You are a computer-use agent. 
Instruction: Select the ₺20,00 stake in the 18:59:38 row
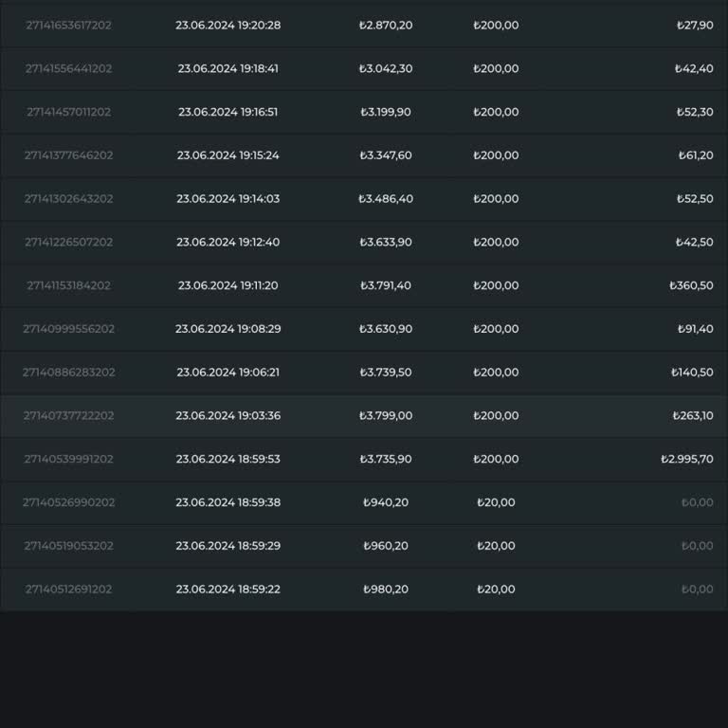click(496, 502)
